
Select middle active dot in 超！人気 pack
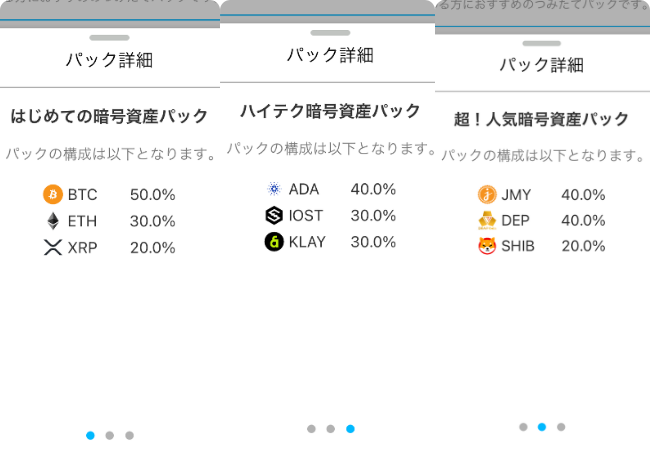(x=542, y=427)
